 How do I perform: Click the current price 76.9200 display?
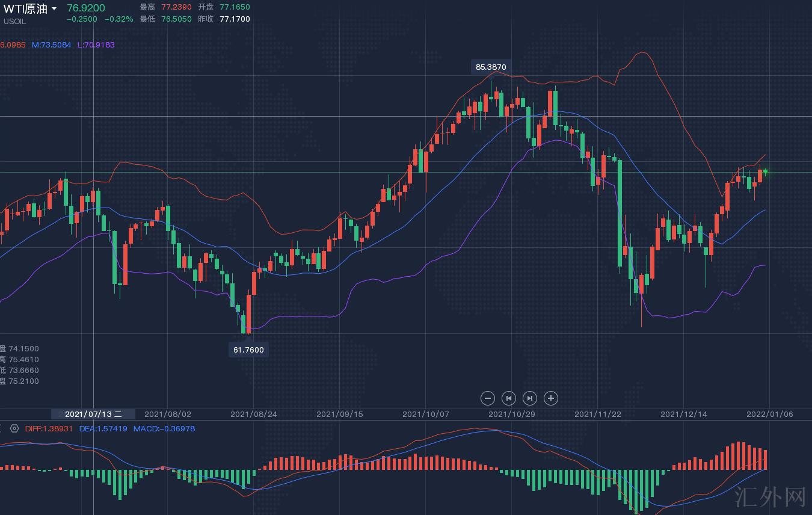(85, 8)
